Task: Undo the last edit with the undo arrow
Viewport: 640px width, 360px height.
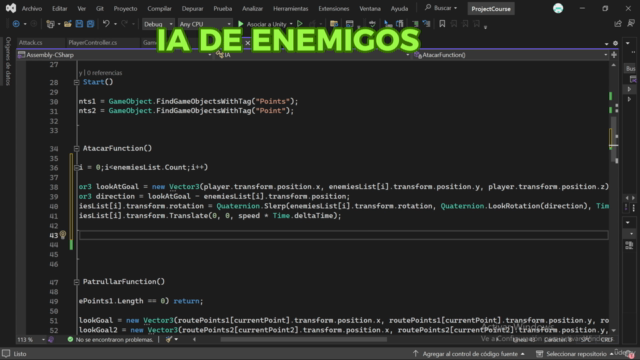Action: click(x=106, y=24)
